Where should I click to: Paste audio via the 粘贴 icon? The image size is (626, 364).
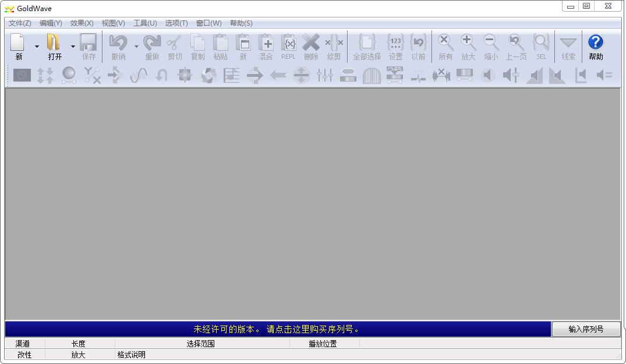220,44
